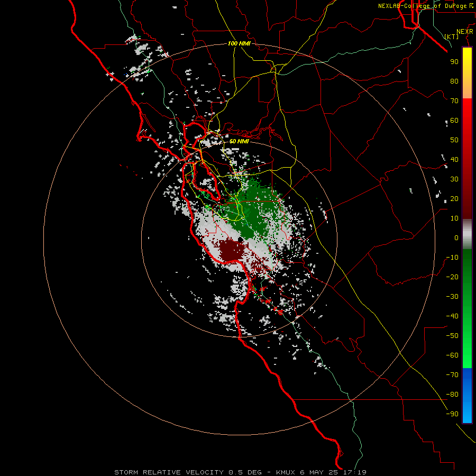Select the 70 tick label on color scale
476x476 pixels.
point(454,101)
